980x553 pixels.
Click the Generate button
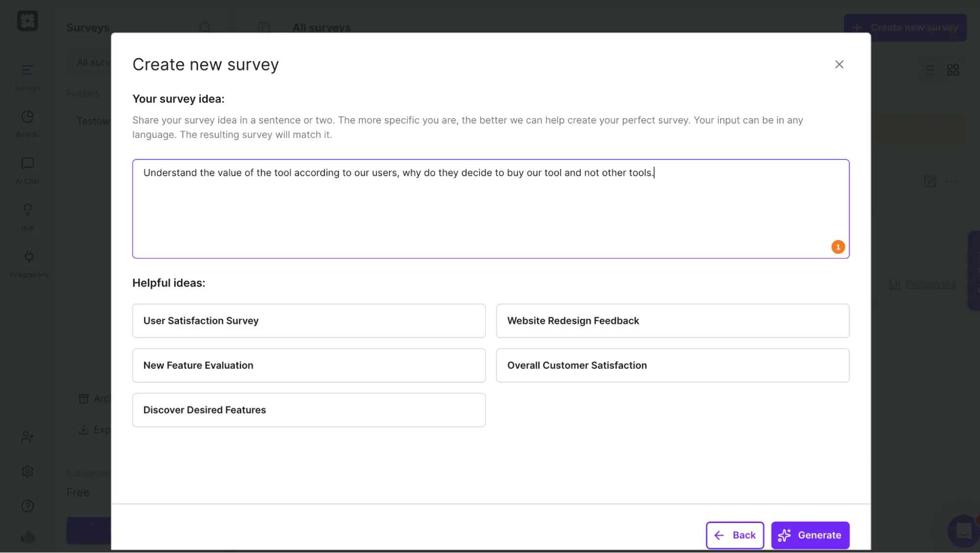810,535
